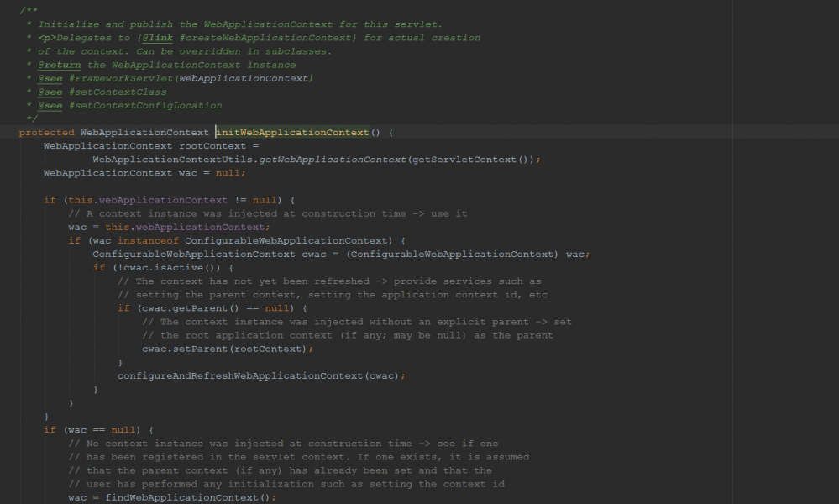This screenshot has height=504, width=839.
Task: Click the @return Javadoc tag
Action: tap(60, 65)
